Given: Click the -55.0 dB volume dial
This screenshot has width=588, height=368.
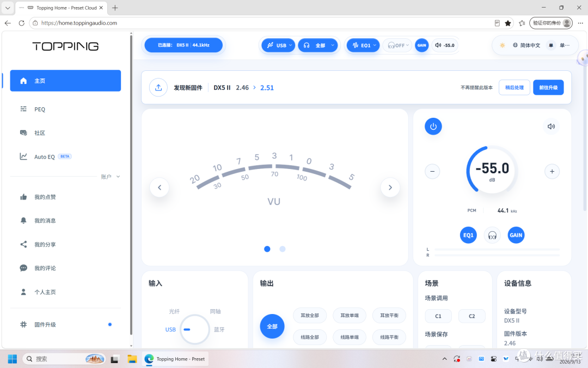Looking at the screenshot, I should tap(492, 170).
